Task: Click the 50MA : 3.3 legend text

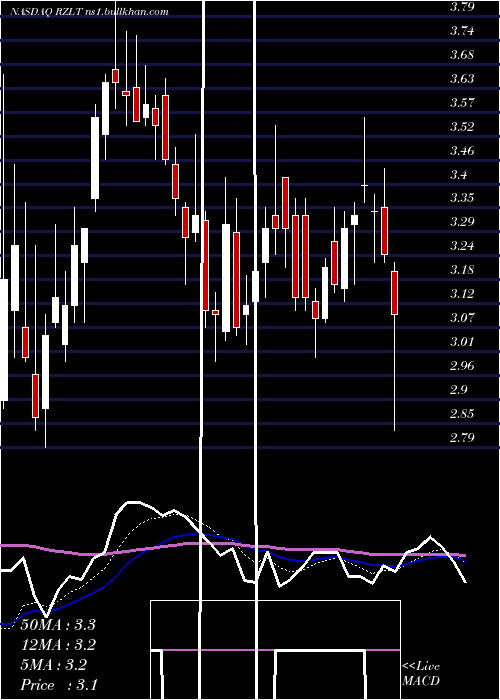Action: pyautogui.click(x=58, y=625)
